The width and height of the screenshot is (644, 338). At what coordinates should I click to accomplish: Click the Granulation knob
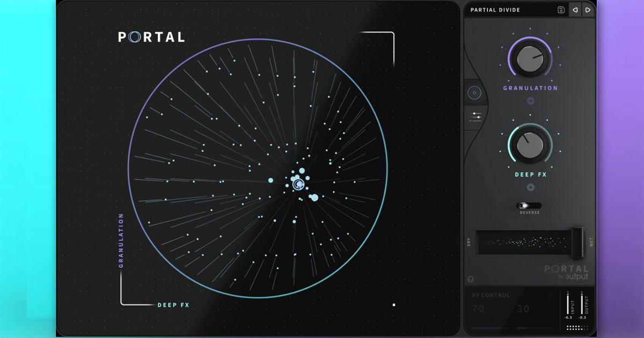[530, 60]
